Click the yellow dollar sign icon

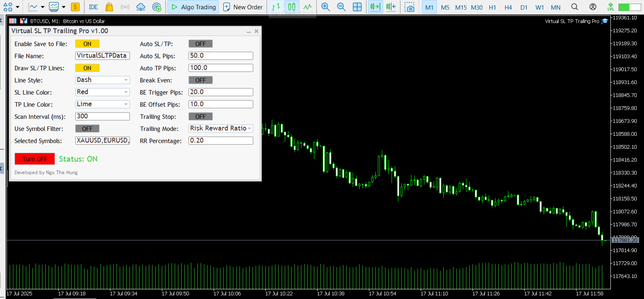coord(75,7)
